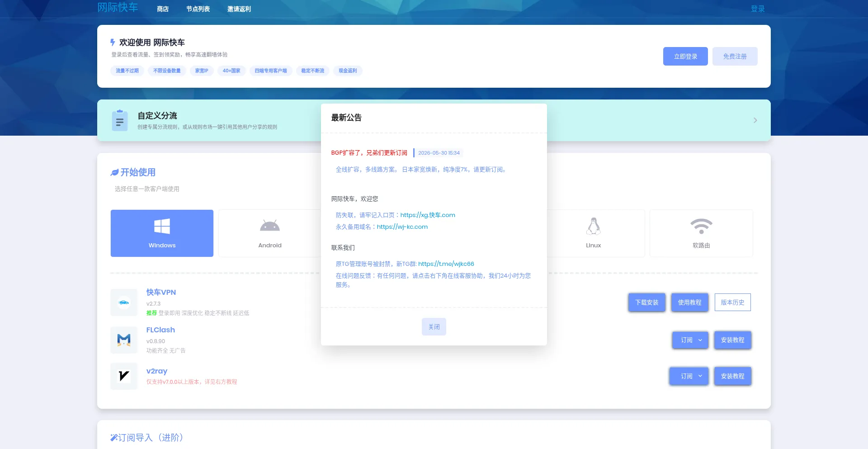
Task: Click the 家宽IP tag
Action: tap(202, 71)
